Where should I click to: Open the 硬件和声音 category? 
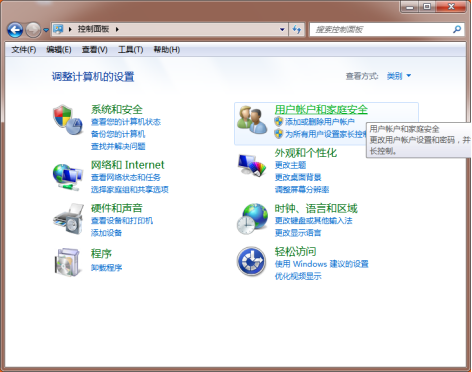tap(117, 208)
